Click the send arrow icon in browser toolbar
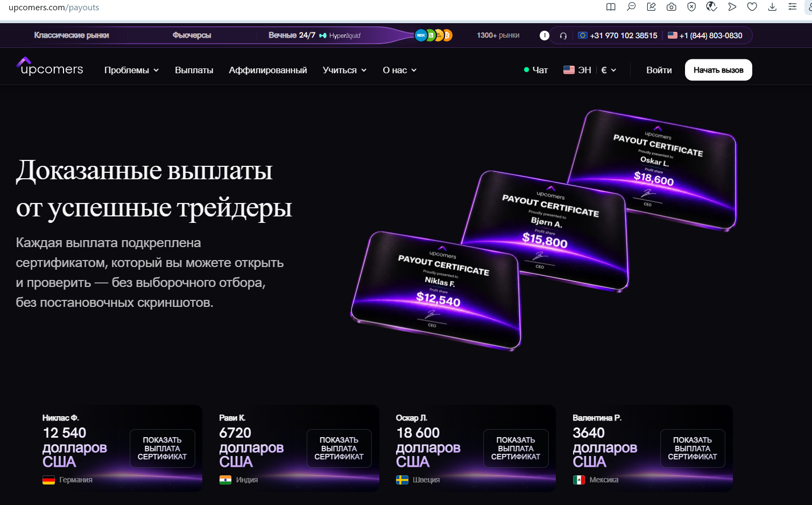Screen dimensions: 812x505 732,7
